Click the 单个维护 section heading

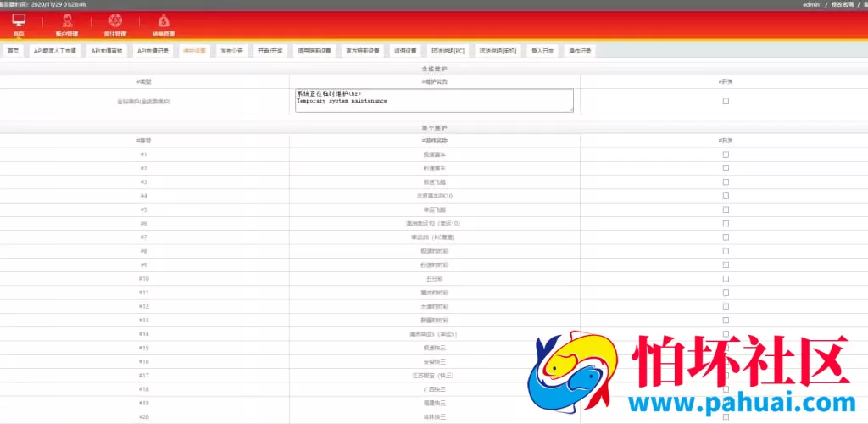(x=434, y=128)
